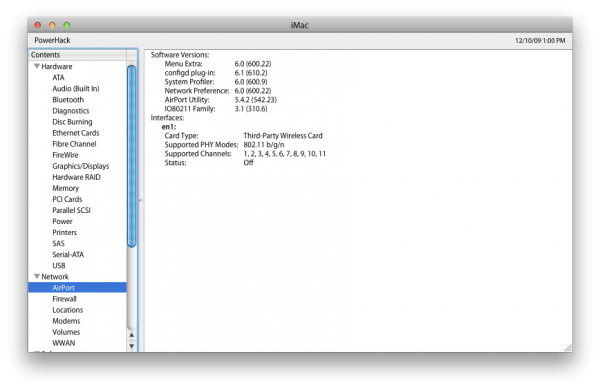The width and height of the screenshot is (600, 390).
Task: Select Modems in the sidebar
Action: pos(66,321)
